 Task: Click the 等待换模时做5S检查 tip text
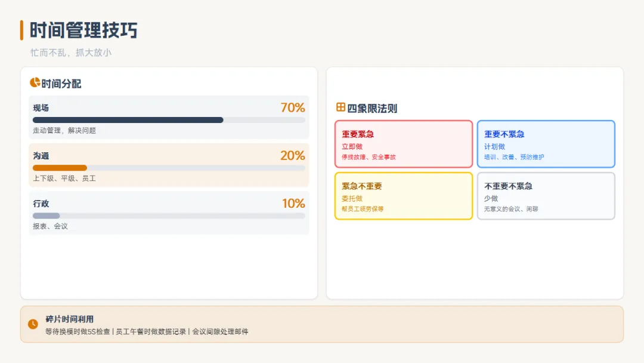[x=78, y=331]
